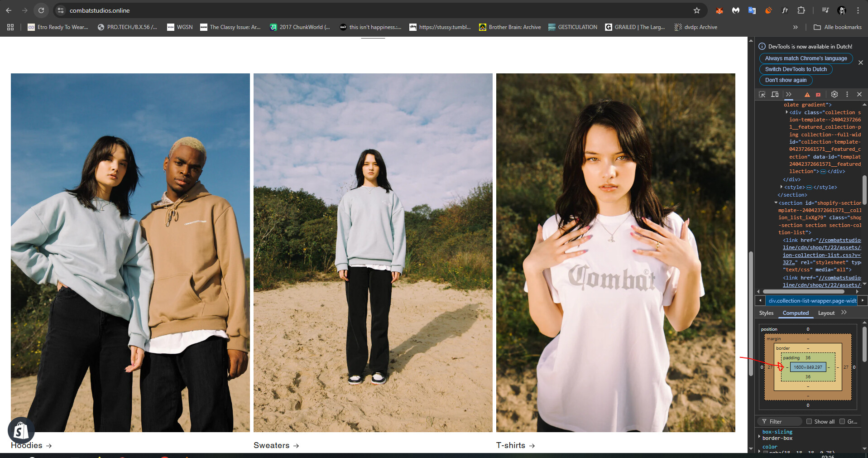Open the Chrome profile avatar
This screenshot has height=458, width=868.
pyautogui.click(x=842, y=10)
